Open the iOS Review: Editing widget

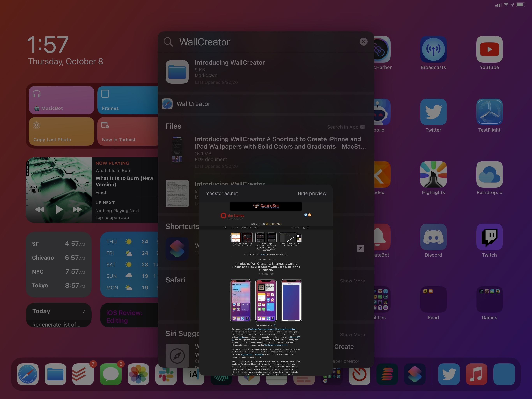tap(129, 315)
